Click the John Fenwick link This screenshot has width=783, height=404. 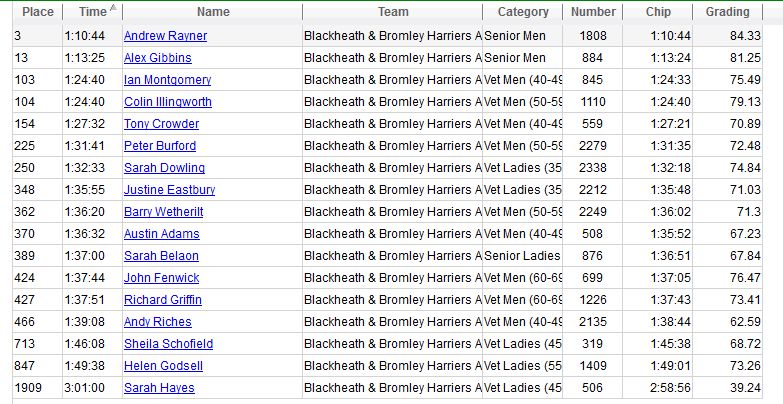(162, 278)
